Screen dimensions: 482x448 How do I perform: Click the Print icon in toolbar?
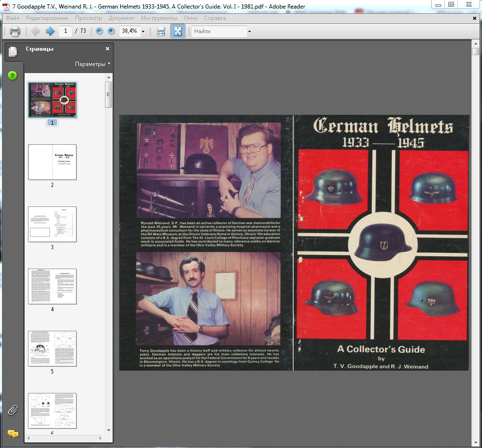(x=15, y=31)
